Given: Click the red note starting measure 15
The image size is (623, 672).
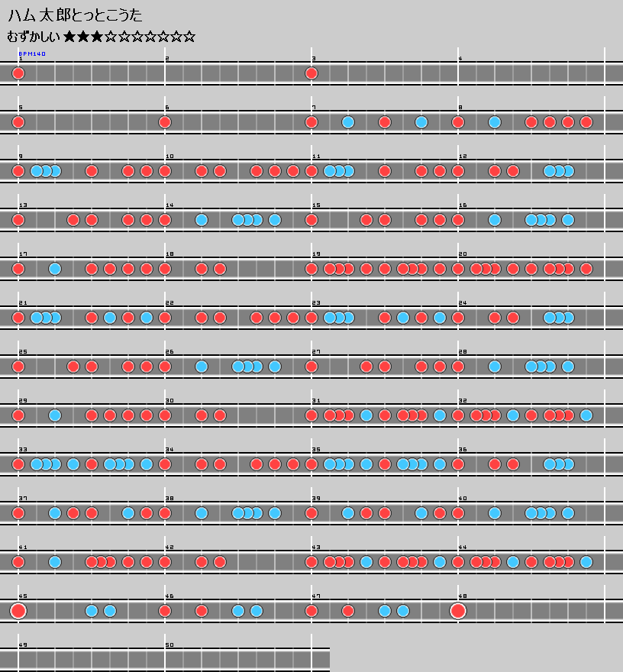Looking at the screenshot, I should point(311,220).
